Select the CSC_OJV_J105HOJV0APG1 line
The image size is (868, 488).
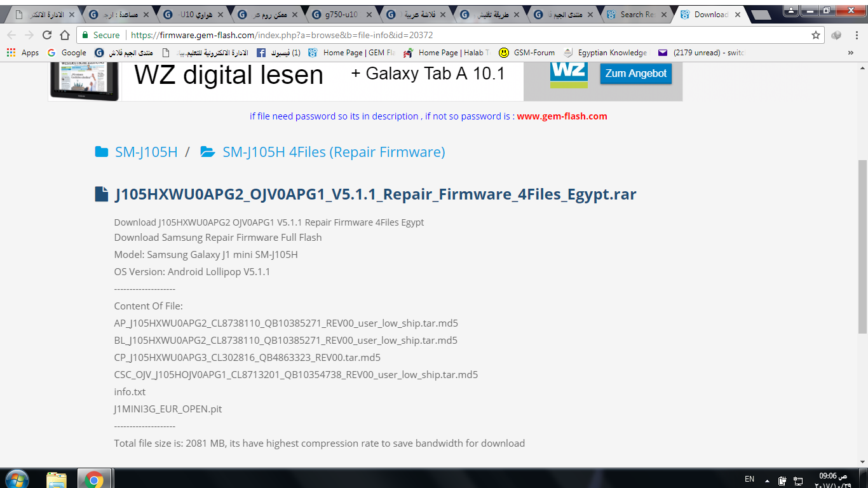[296, 375]
